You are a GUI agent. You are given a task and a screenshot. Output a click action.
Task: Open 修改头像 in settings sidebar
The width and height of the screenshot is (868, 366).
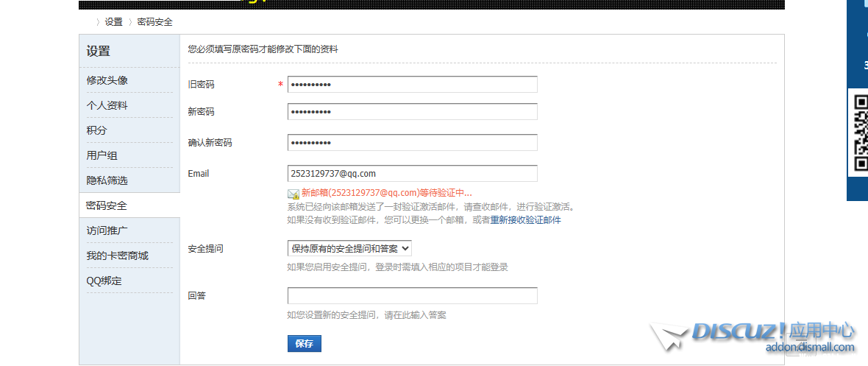(x=107, y=80)
